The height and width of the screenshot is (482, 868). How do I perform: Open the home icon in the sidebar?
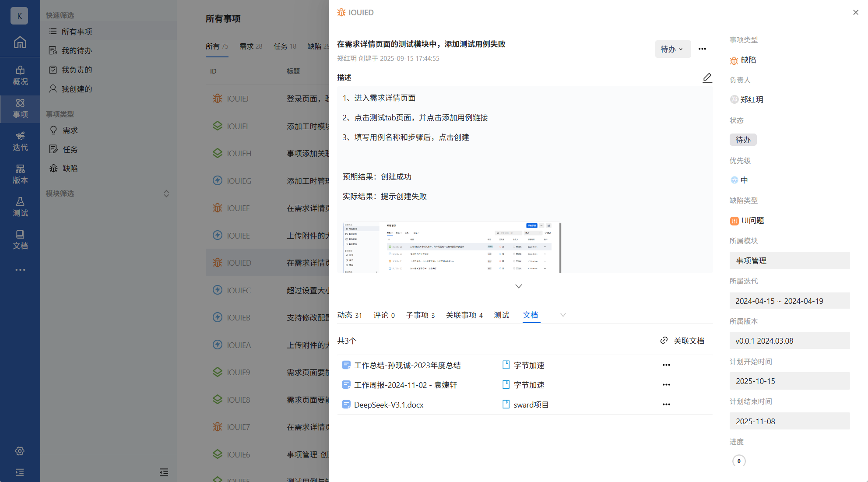point(20,42)
